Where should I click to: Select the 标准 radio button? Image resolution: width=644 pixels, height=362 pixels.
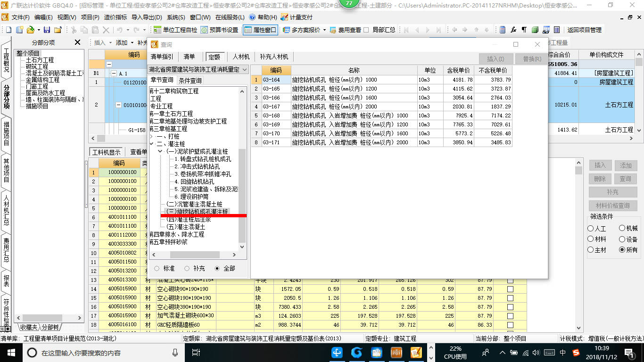(x=157, y=268)
